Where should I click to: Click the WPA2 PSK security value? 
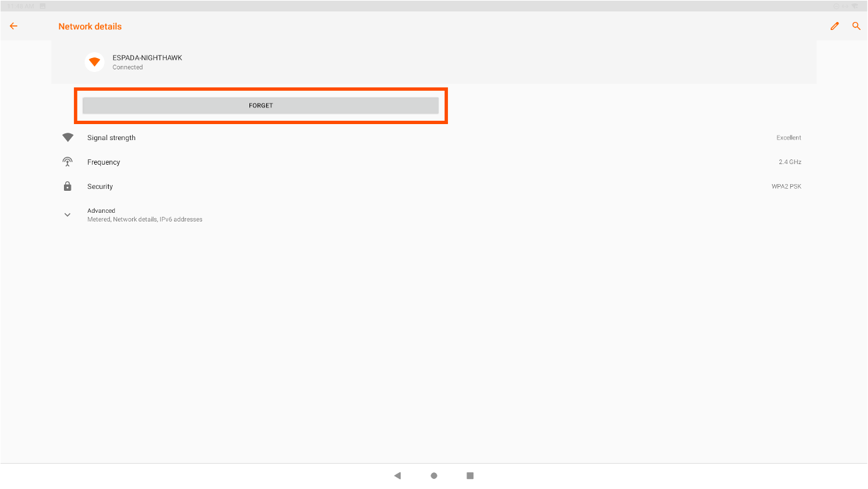786,187
